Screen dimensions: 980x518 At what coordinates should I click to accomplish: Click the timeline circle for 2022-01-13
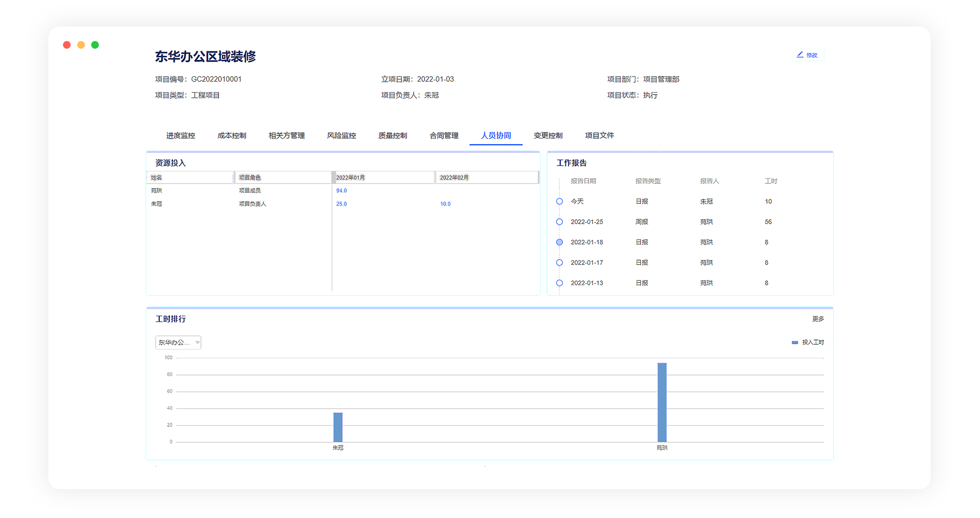pos(559,283)
